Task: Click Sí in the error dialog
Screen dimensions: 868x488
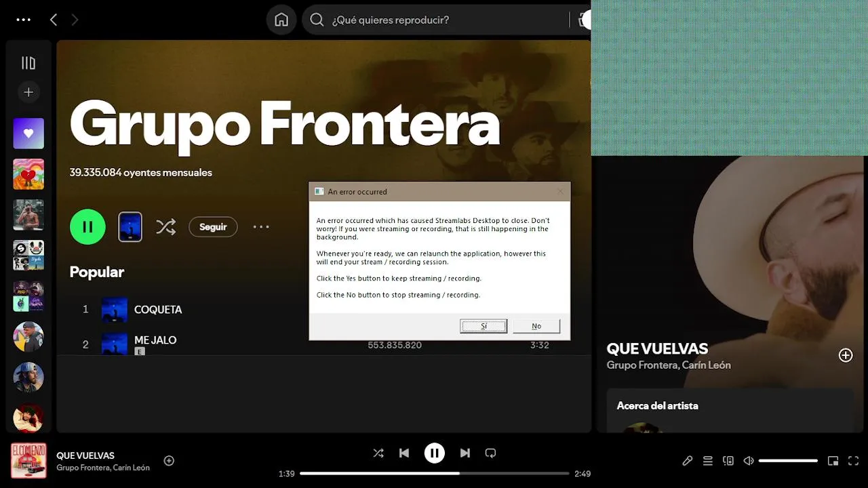Action: click(x=484, y=326)
